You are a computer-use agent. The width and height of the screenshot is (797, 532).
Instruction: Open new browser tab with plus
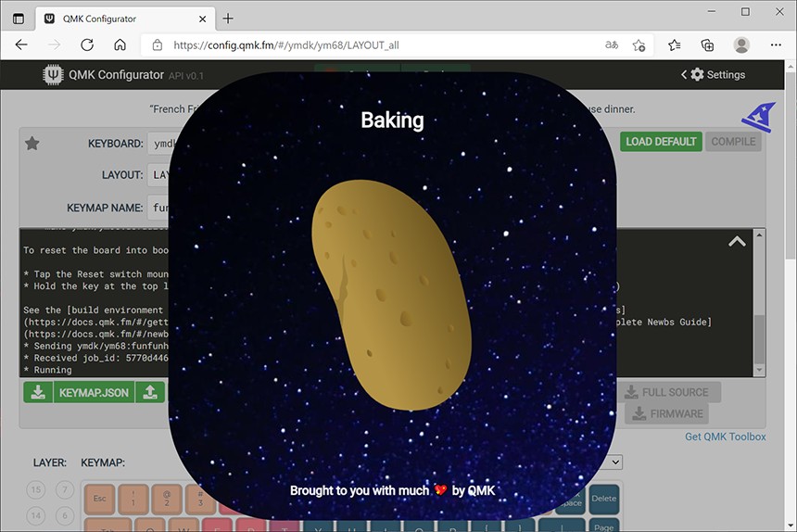228,19
